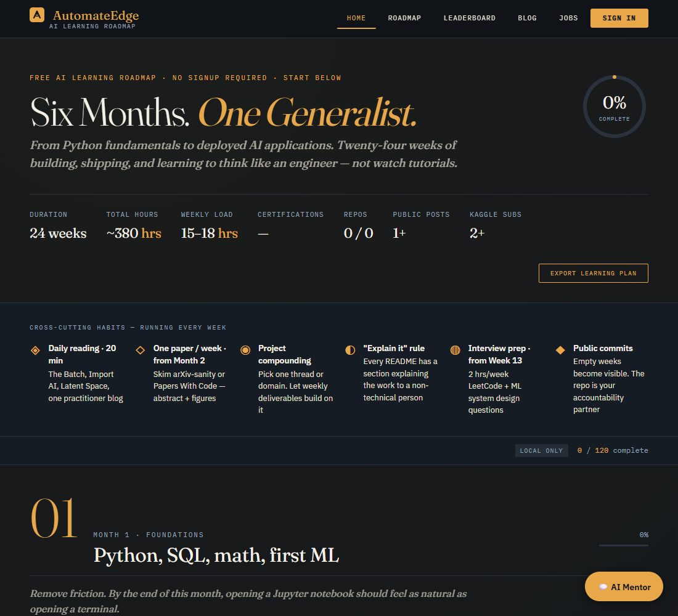Click the "15–18 hrs" weekly load value
Screen dimensions: 678x616
tap(210, 233)
